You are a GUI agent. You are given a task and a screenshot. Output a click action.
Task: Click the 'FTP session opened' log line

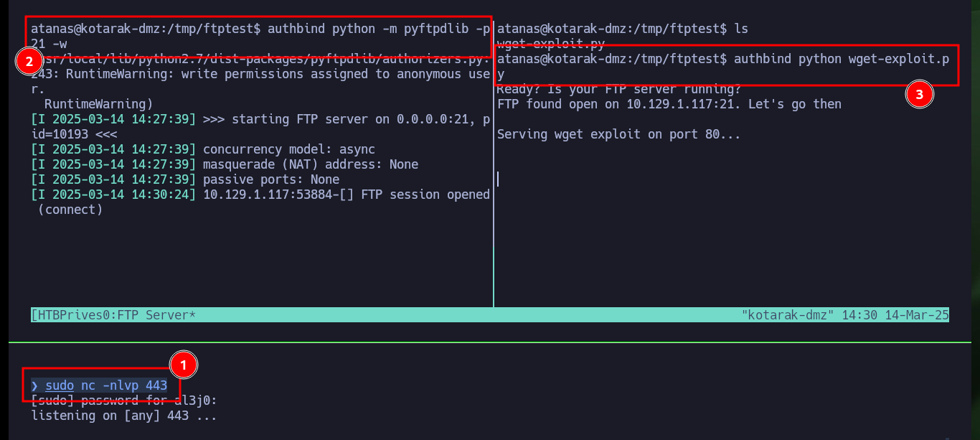coord(260,202)
